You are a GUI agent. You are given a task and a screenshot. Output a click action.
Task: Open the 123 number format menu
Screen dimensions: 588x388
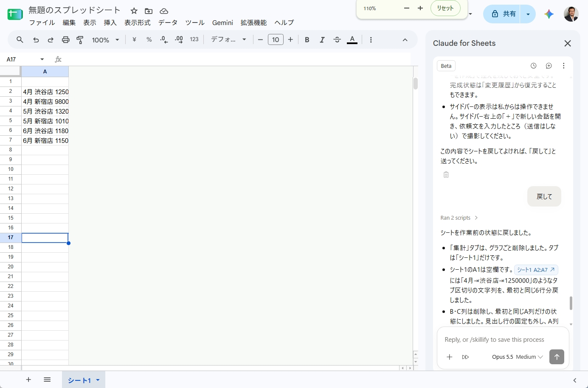pos(194,39)
